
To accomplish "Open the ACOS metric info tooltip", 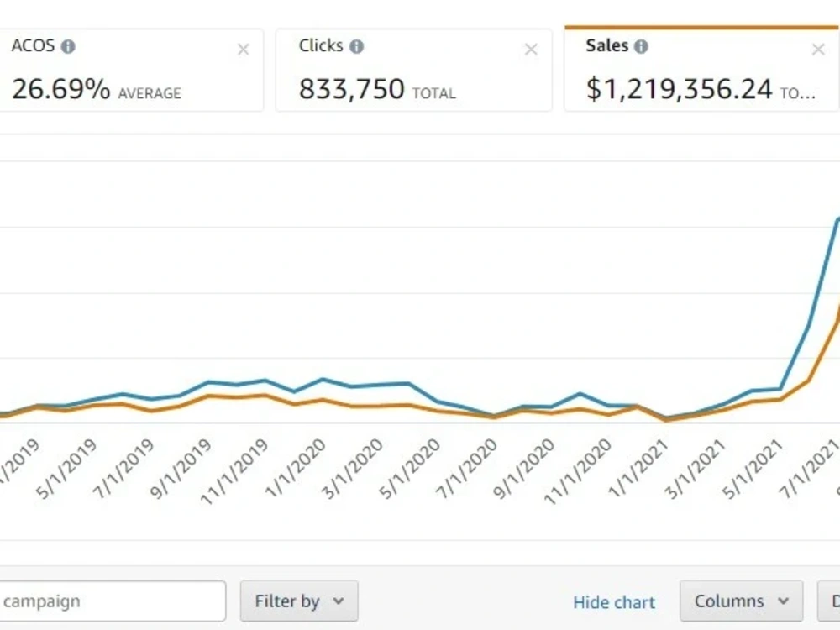I will click(x=70, y=46).
